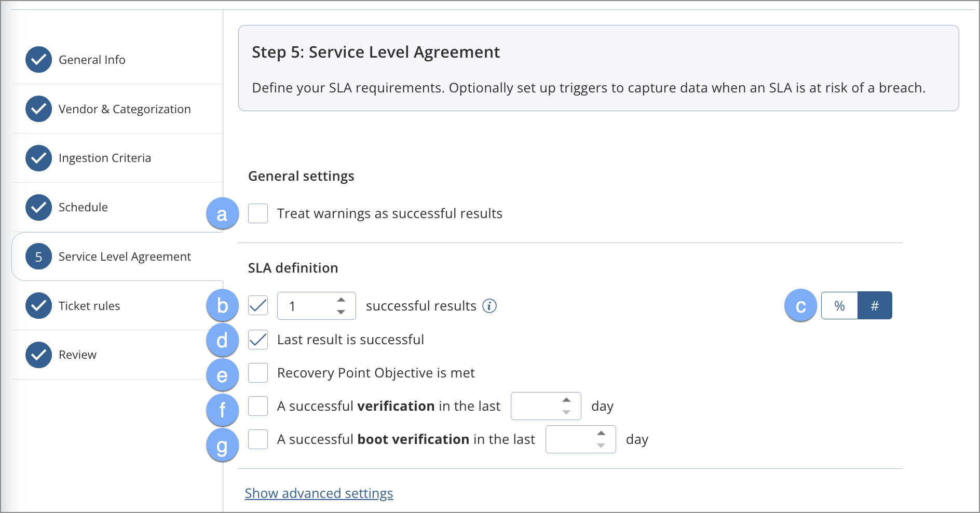The width and height of the screenshot is (980, 513).
Task: Enable Treat warnings as successful results
Action: [258, 213]
